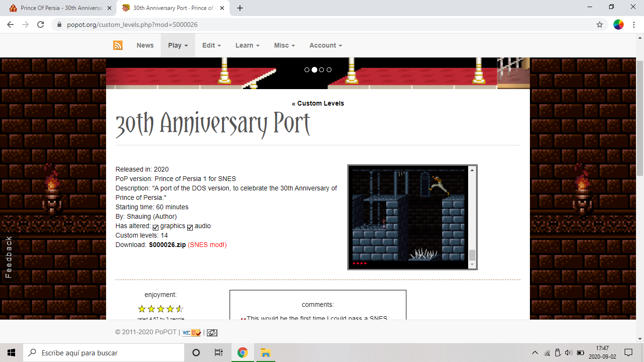Click Windows search box
The width and height of the screenshot is (644, 362).
104,353
